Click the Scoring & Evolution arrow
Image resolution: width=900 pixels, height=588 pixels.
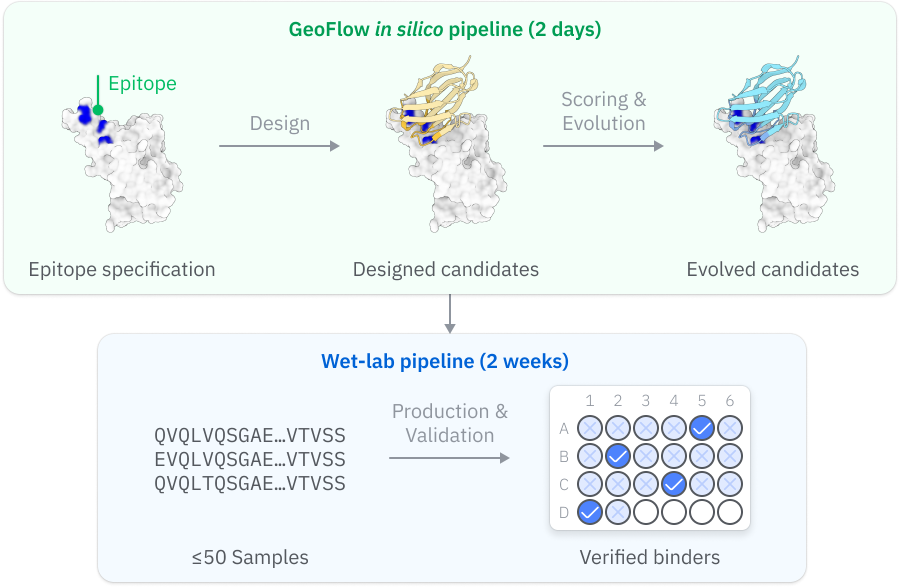point(603,146)
